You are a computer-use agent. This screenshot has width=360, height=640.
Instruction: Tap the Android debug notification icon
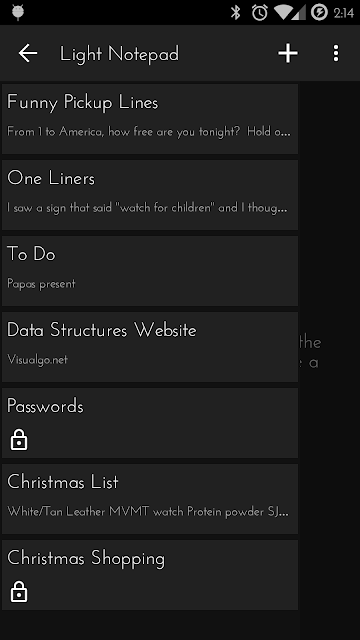tap(18, 13)
